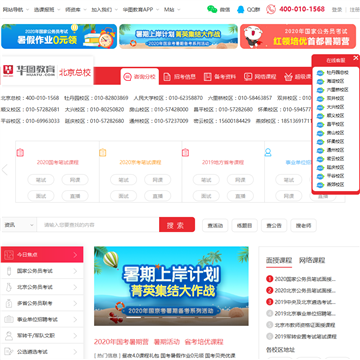The width and height of the screenshot is (360, 360).
Task: Open the 招考信息 nav item
Action: click(179, 77)
